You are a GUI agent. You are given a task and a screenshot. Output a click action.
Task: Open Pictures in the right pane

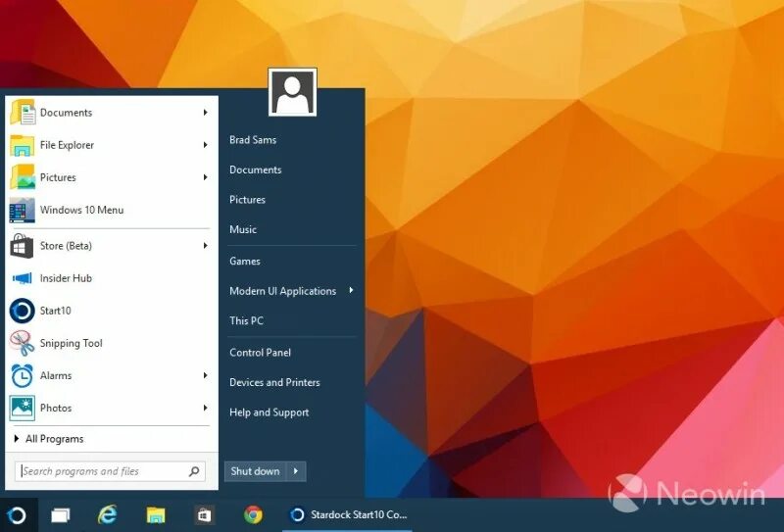(248, 200)
